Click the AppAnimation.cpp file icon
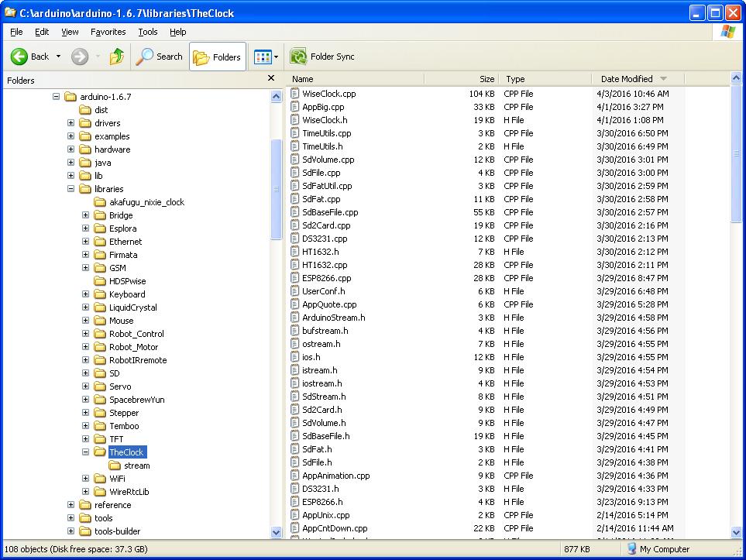 295,476
